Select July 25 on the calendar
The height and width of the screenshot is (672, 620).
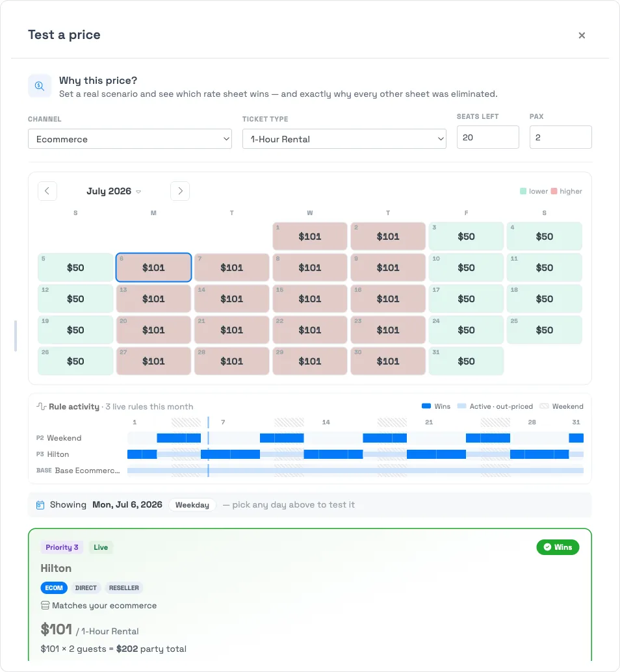(x=544, y=330)
